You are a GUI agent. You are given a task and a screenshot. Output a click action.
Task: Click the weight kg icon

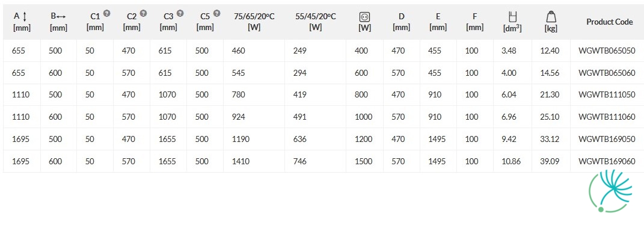point(551,17)
